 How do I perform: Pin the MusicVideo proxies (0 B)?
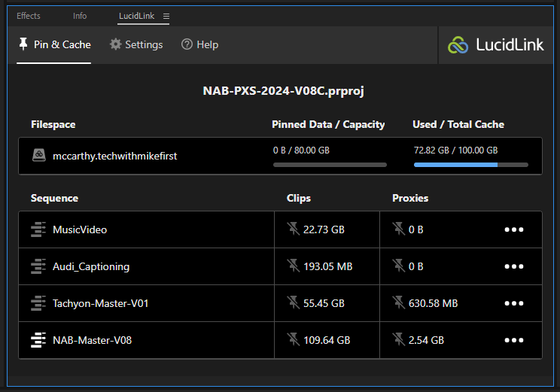[x=398, y=229]
